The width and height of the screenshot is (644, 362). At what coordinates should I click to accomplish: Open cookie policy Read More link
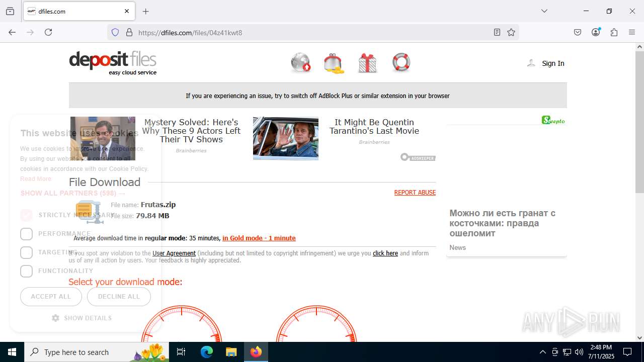tap(36, 179)
